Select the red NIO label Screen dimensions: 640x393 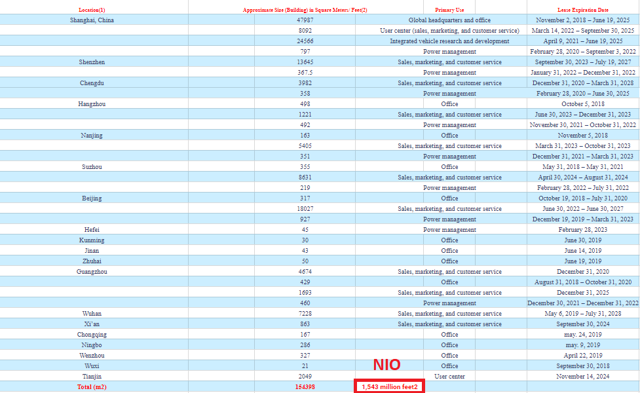pos(387,364)
